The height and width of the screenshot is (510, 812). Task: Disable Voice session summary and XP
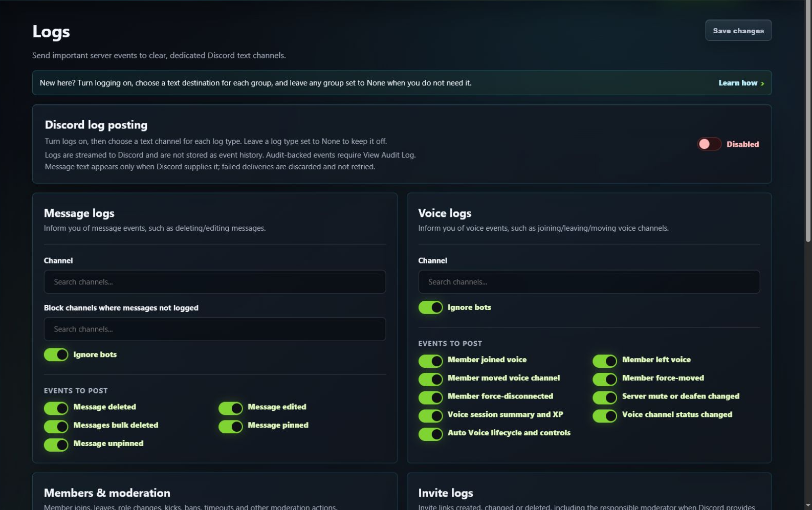coord(430,416)
